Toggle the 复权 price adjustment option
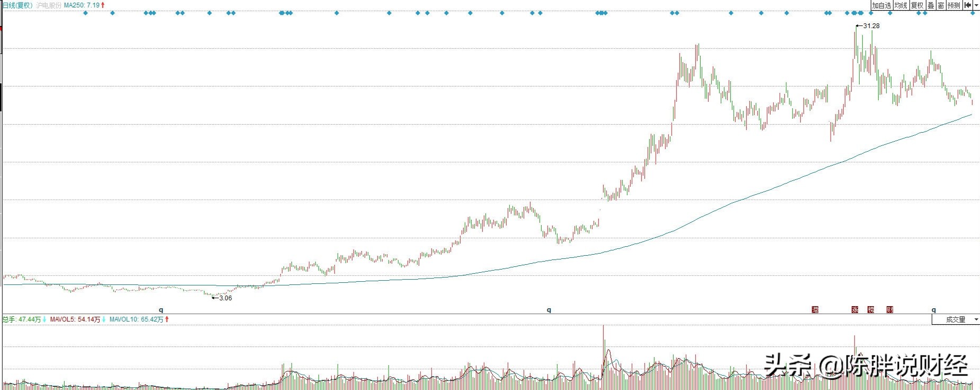980x390 pixels. 917,5
